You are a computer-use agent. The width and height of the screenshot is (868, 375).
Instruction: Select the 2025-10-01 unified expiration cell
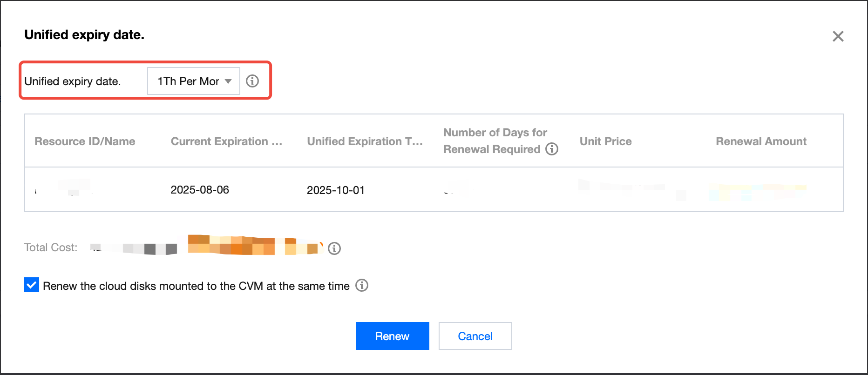tap(336, 190)
